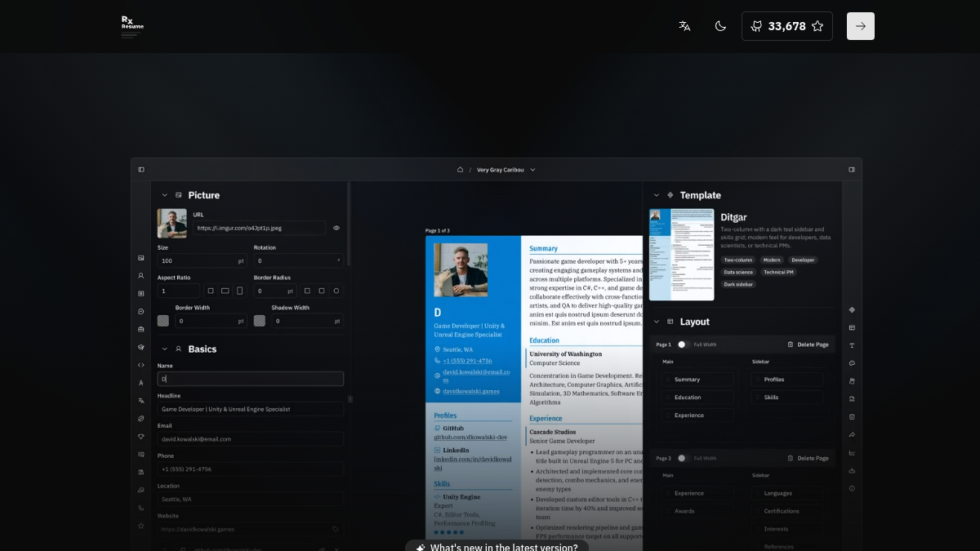
Task: Open the GitHub stars link showing 33,678
Action: [x=787, y=26]
